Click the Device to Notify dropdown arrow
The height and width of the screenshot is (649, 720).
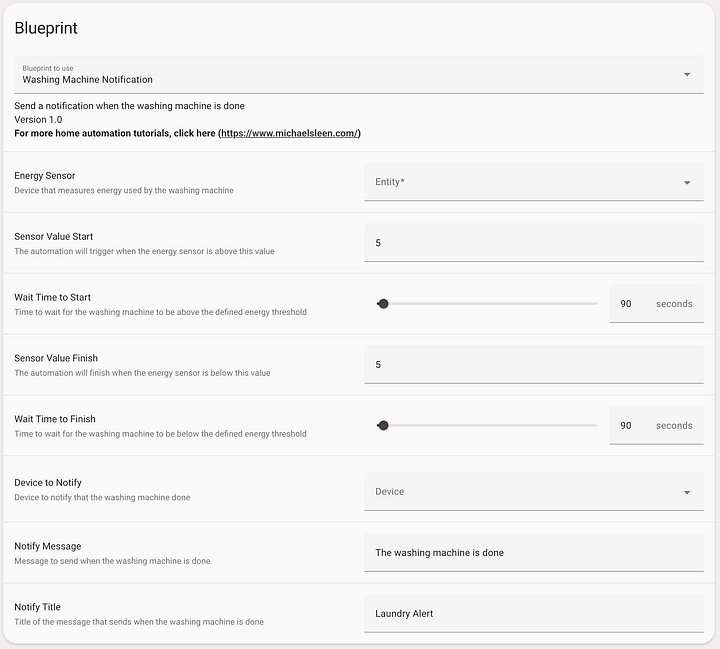[687, 492]
